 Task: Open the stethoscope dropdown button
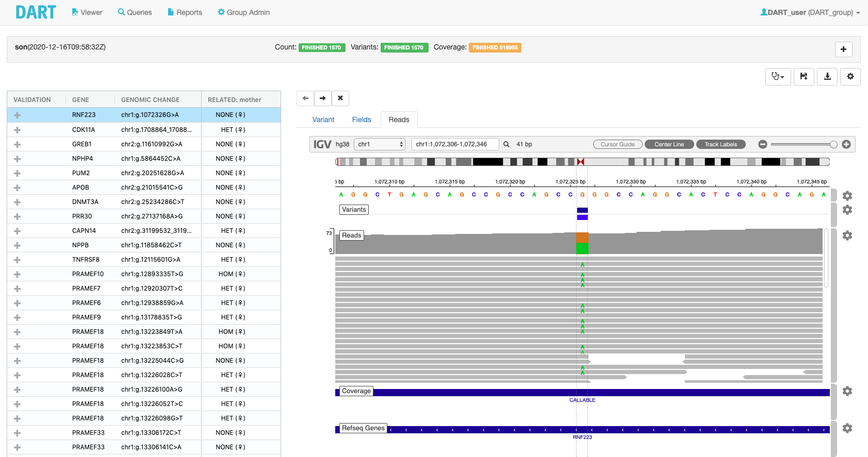(778, 77)
